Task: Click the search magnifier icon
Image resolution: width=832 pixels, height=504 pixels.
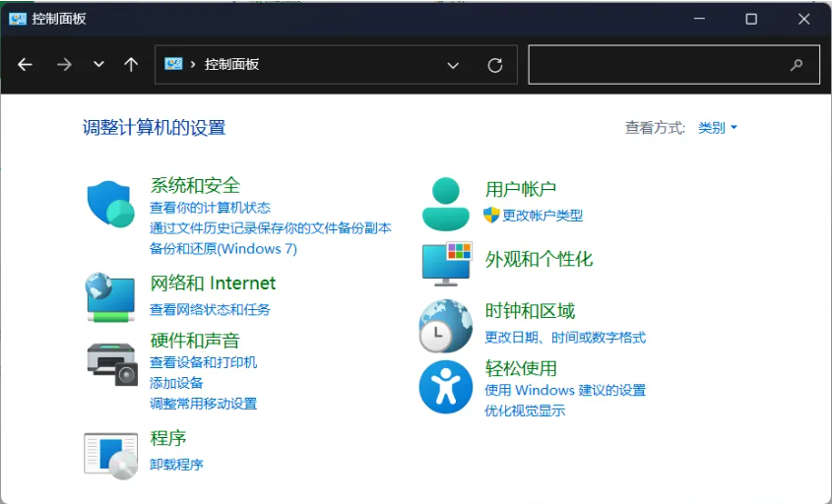Action: [x=796, y=65]
